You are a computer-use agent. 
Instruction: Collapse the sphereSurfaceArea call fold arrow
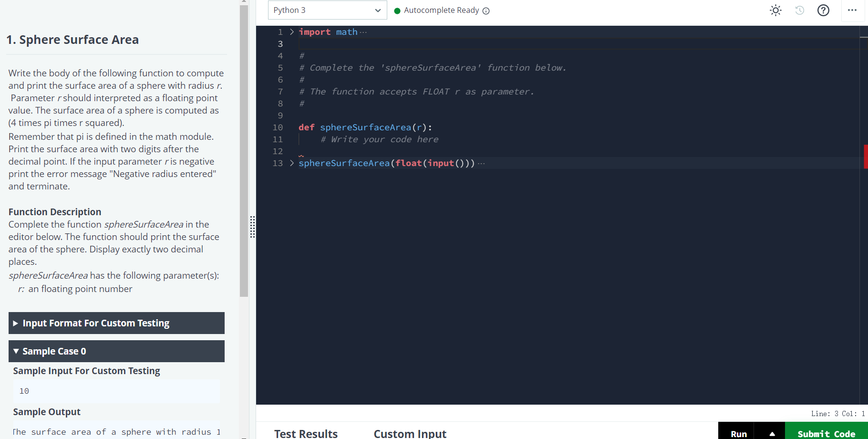(x=291, y=163)
